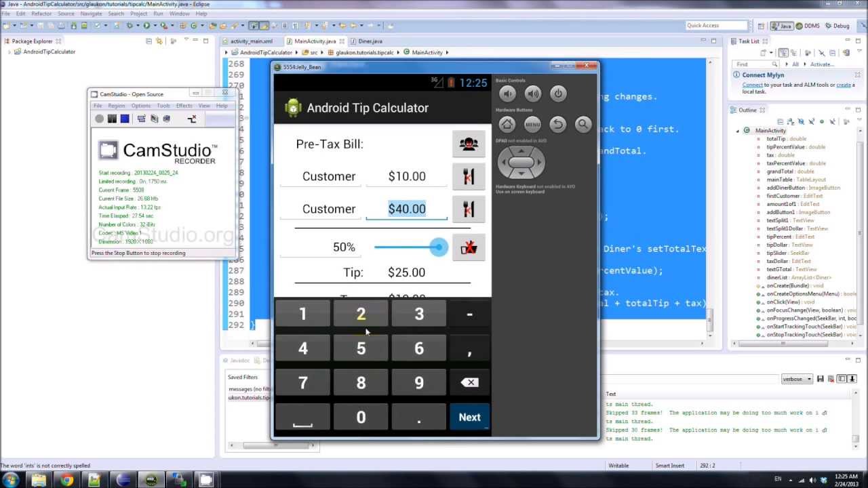Image resolution: width=868 pixels, height=488 pixels.
Task: Tap the 5 key on Android keypad
Action: (361, 348)
